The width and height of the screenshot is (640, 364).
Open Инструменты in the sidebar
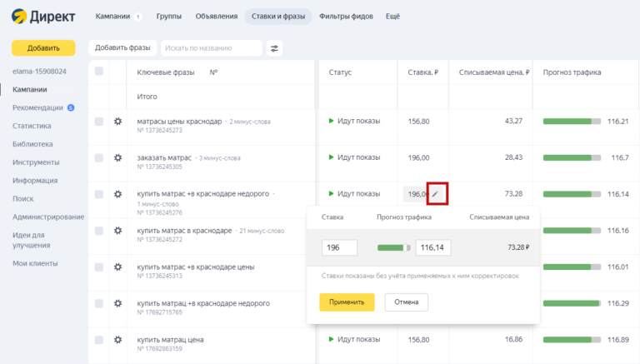(36, 162)
